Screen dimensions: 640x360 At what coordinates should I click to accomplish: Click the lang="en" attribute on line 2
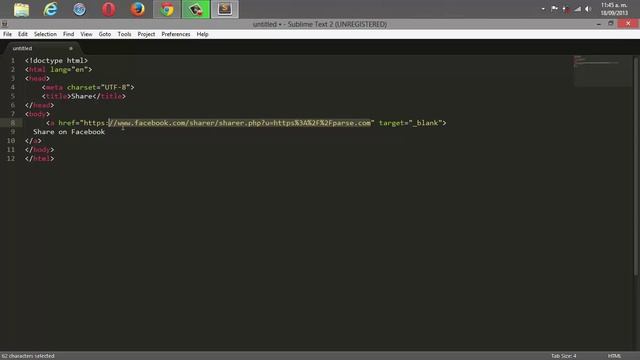pyautogui.click(x=69, y=69)
